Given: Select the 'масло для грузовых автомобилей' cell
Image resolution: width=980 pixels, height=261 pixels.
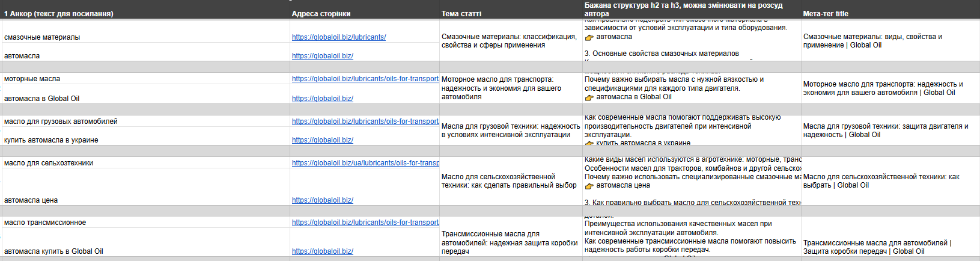Looking at the screenshot, I should [x=146, y=121].
